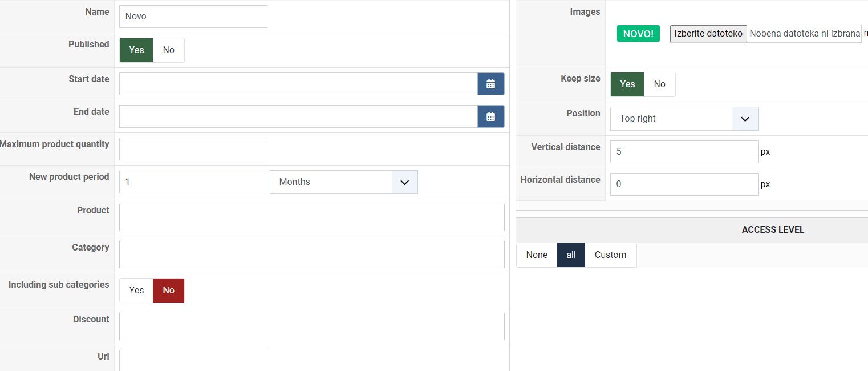
Task: Click the Category selection field
Action: pyautogui.click(x=311, y=255)
